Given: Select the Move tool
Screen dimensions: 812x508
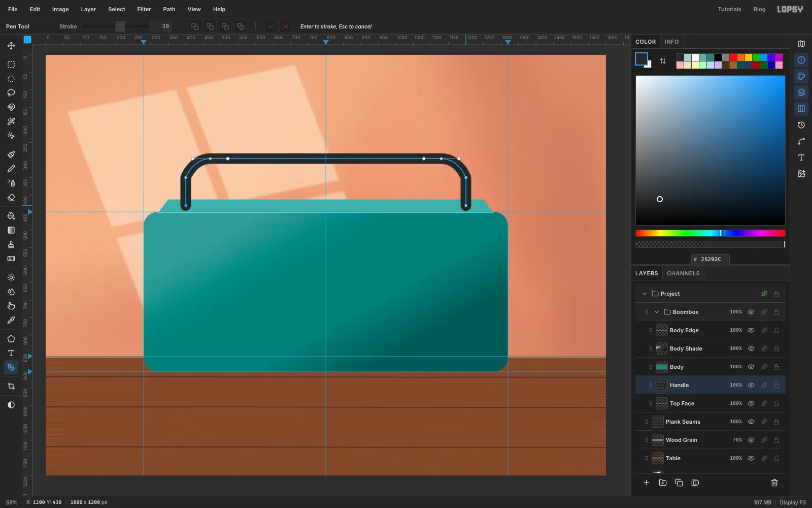Looking at the screenshot, I should (11, 46).
